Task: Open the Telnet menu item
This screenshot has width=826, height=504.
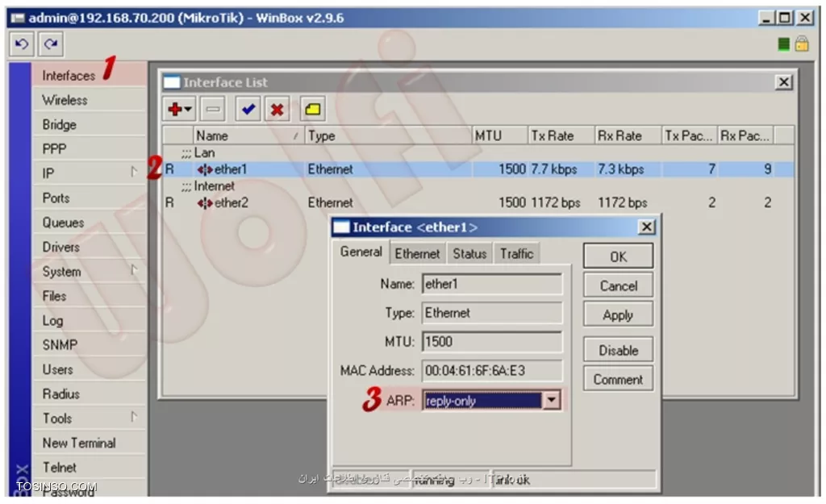Action: 90,467
